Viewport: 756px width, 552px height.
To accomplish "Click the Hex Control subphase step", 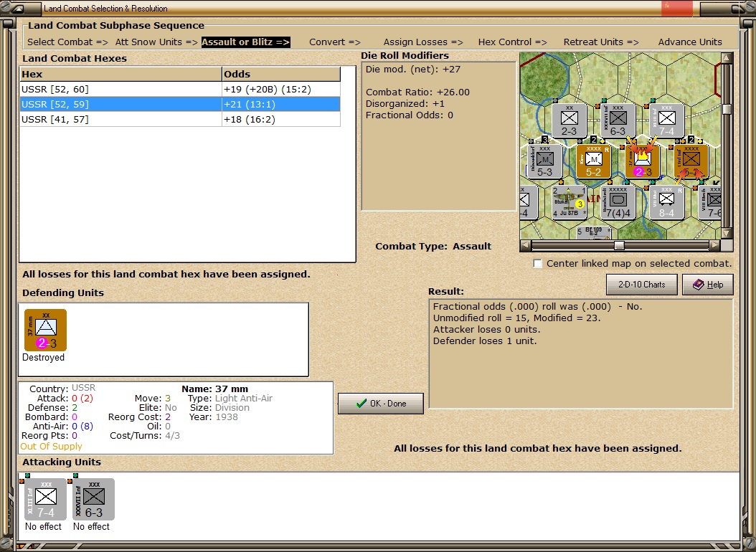I will (x=513, y=42).
